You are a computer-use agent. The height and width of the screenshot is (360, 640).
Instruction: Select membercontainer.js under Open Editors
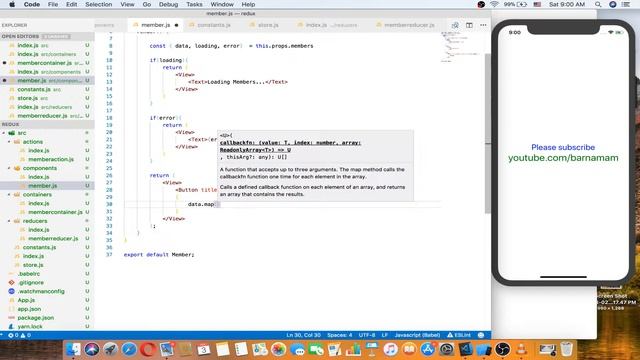point(47,63)
